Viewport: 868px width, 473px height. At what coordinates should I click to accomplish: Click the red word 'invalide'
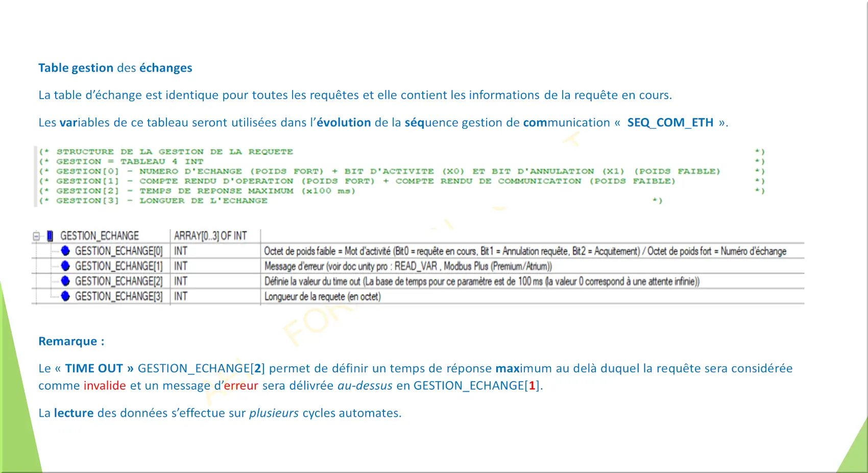point(105,386)
